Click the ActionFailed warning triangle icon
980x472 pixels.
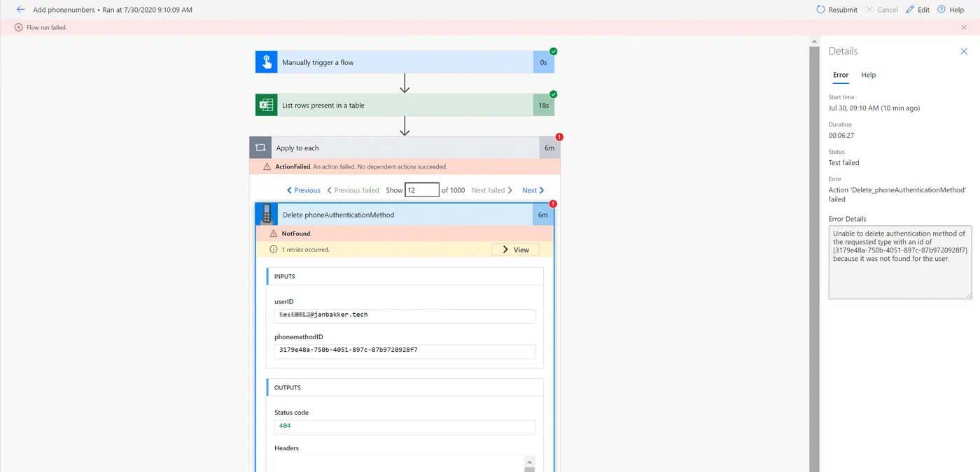point(267,166)
